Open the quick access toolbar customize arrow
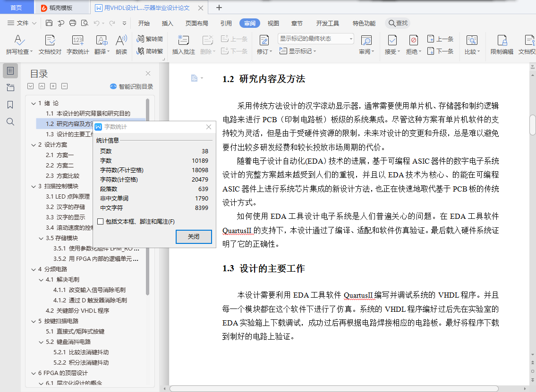Image resolution: width=536 pixels, height=392 pixels. (x=124, y=23)
